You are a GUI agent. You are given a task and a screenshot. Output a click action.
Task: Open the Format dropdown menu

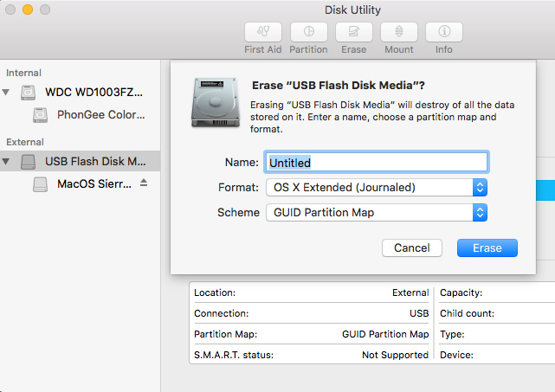(375, 187)
